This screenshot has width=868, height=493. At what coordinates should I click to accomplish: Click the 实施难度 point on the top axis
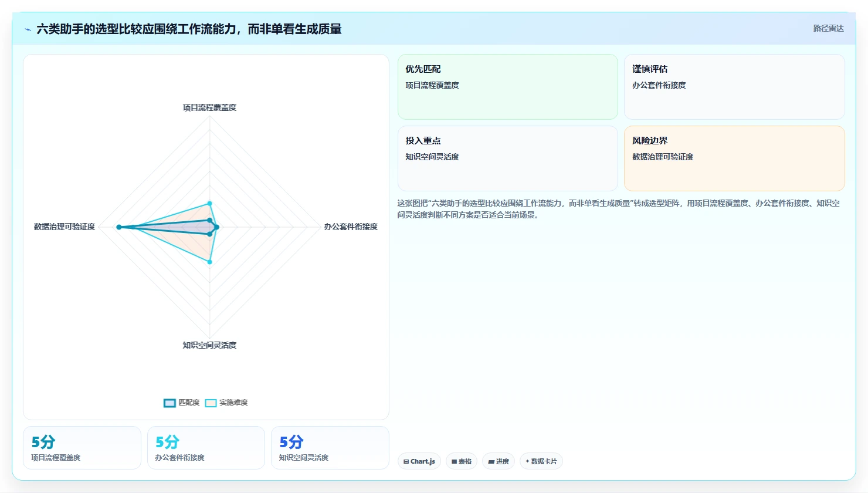(x=209, y=204)
